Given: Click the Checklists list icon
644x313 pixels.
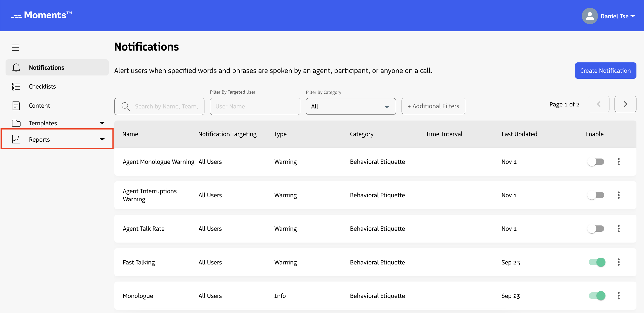Looking at the screenshot, I should pyautogui.click(x=16, y=87).
